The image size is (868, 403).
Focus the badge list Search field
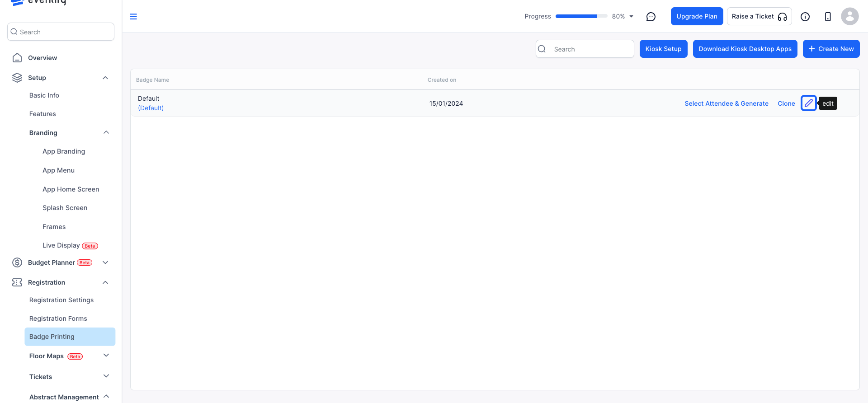coord(585,49)
